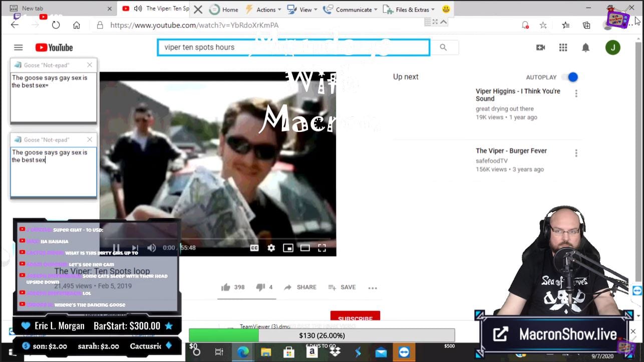Subscribe with the red SUBSCRIBE button
Viewport: 644px width, 362px height.
tap(355, 317)
